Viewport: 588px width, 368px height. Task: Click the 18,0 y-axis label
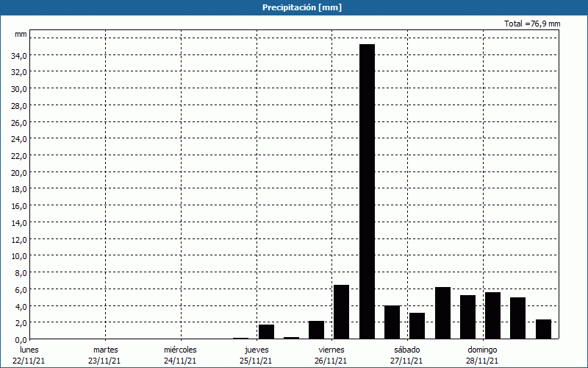point(19,189)
